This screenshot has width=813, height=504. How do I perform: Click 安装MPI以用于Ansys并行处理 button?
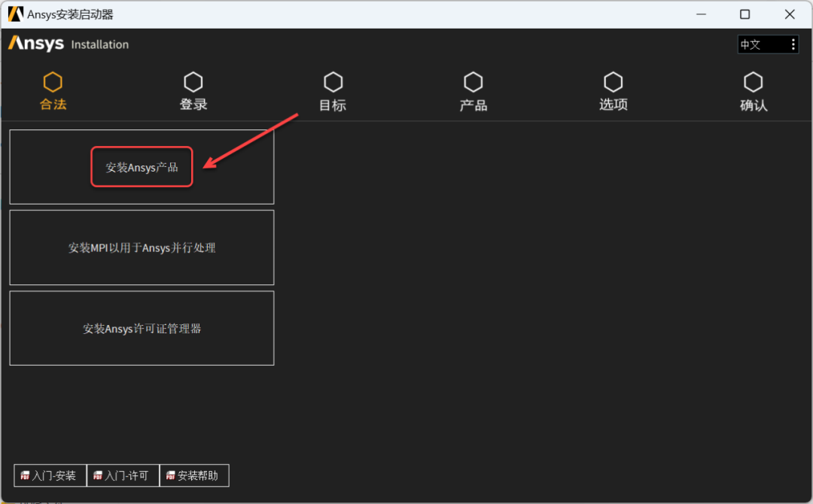(x=142, y=247)
